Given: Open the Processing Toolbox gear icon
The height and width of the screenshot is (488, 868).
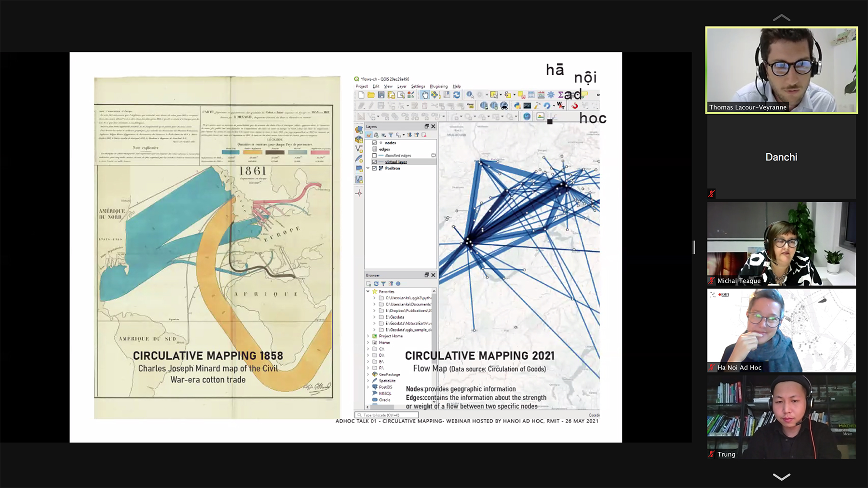Looking at the screenshot, I should 551,95.
